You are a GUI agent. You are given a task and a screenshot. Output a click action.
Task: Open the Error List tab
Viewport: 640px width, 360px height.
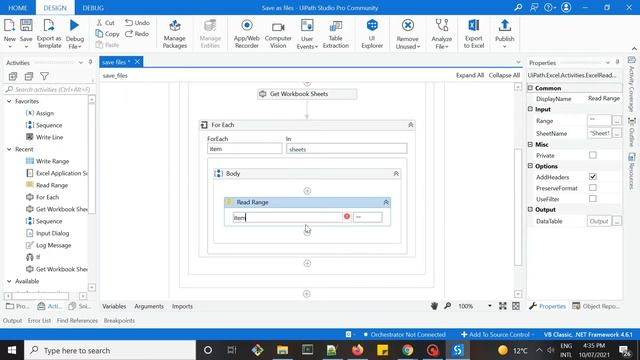point(39,321)
